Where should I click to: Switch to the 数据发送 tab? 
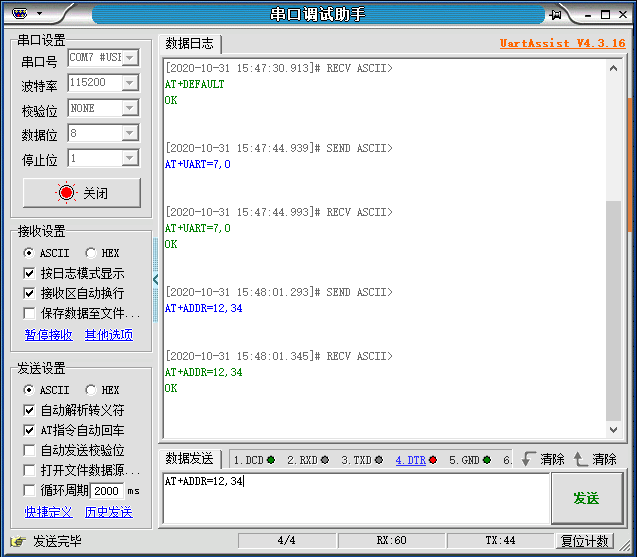189,458
